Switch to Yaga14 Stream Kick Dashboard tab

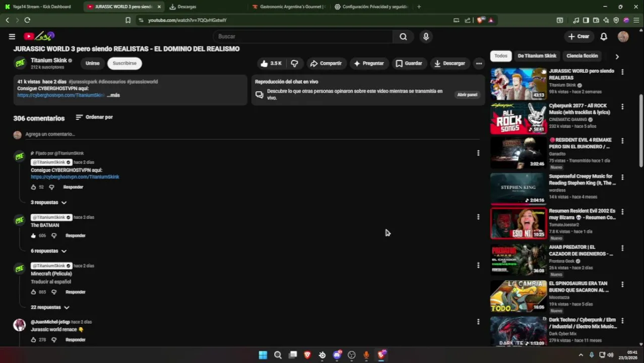click(x=40, y=7)
